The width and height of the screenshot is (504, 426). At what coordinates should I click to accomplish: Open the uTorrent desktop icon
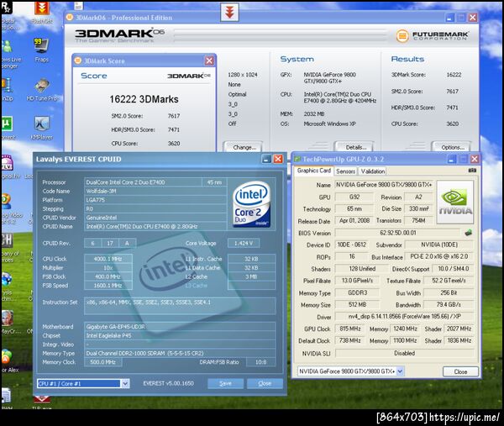point(7,128)
